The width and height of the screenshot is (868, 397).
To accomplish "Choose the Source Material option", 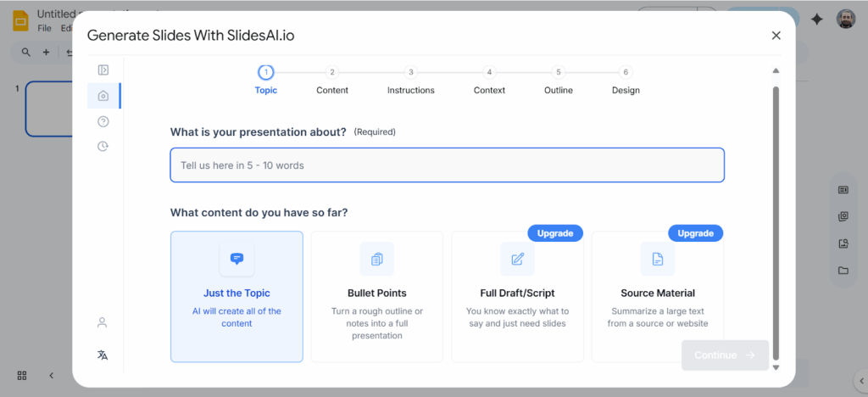I will (x=658, y=296).
